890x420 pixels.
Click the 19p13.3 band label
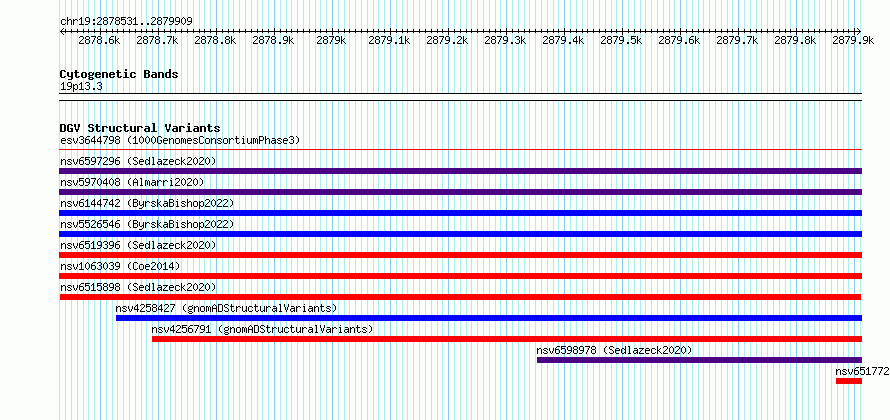pos(81,87)
